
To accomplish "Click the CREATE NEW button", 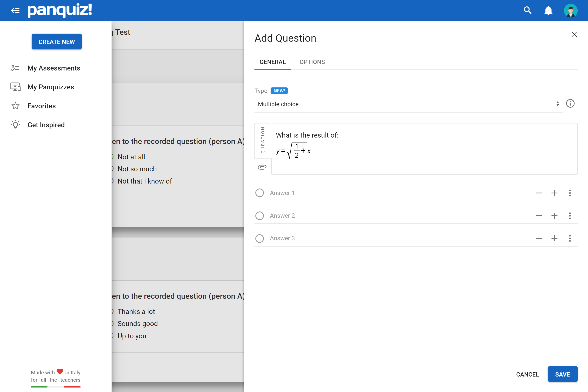I will [57, 41].
